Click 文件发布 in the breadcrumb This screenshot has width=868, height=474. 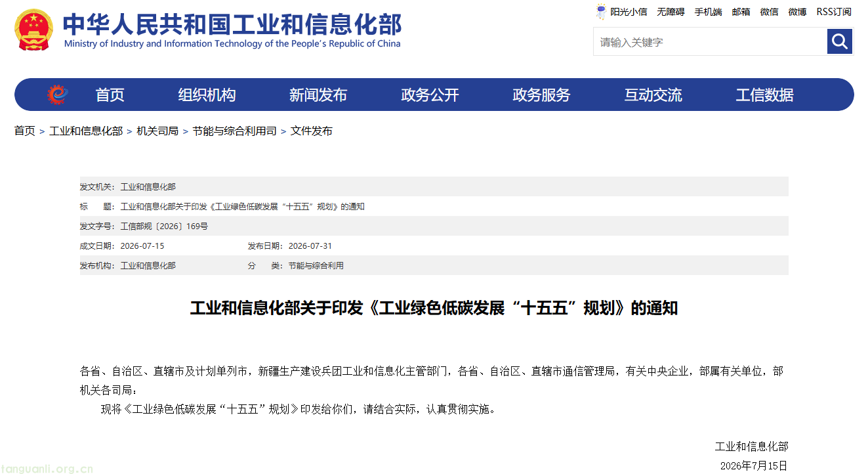312,131
